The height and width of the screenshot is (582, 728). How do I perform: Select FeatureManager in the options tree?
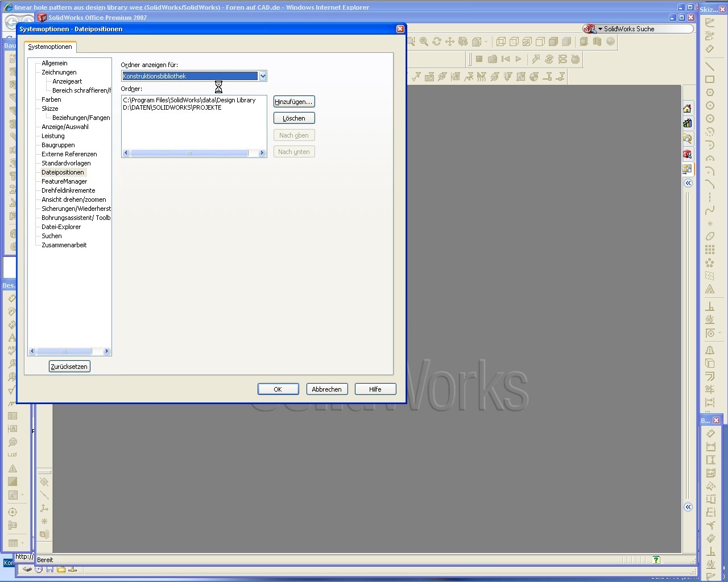[64, 181]
